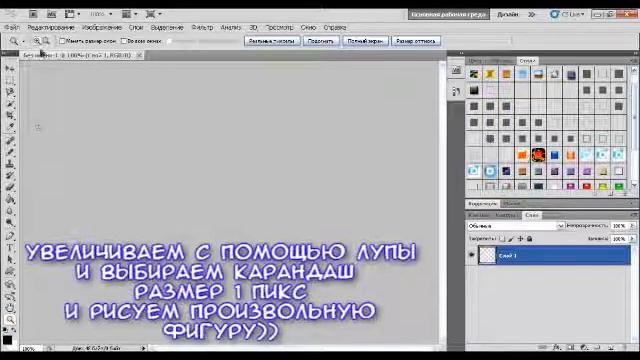
Task: Open the CS Live menu
Action: pos(567,14)
